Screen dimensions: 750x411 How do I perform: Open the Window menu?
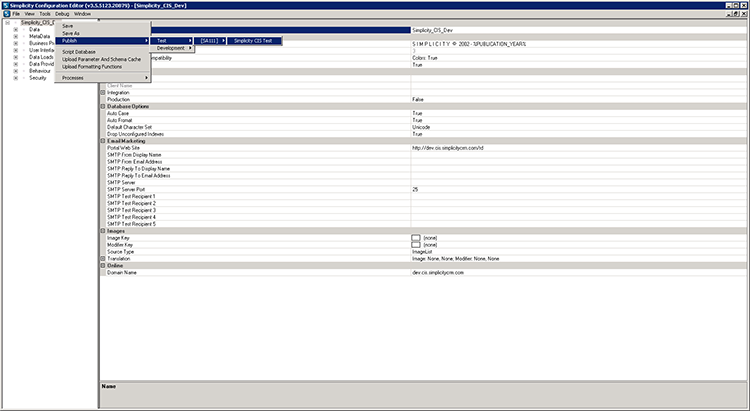point(82,14)
